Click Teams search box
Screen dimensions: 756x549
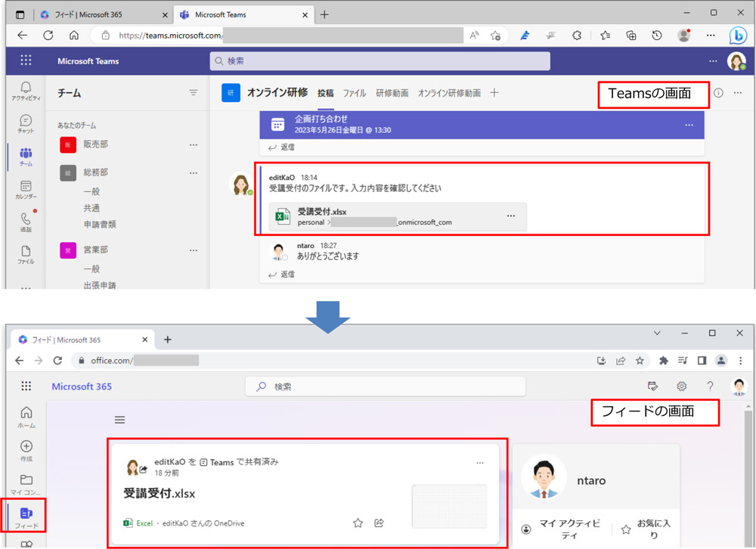(x=380, y=61)
